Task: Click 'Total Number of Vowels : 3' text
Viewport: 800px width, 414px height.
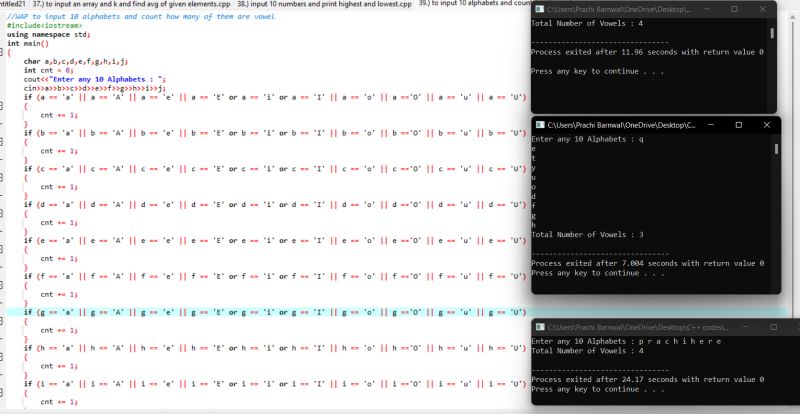Action: pos(587,234)
